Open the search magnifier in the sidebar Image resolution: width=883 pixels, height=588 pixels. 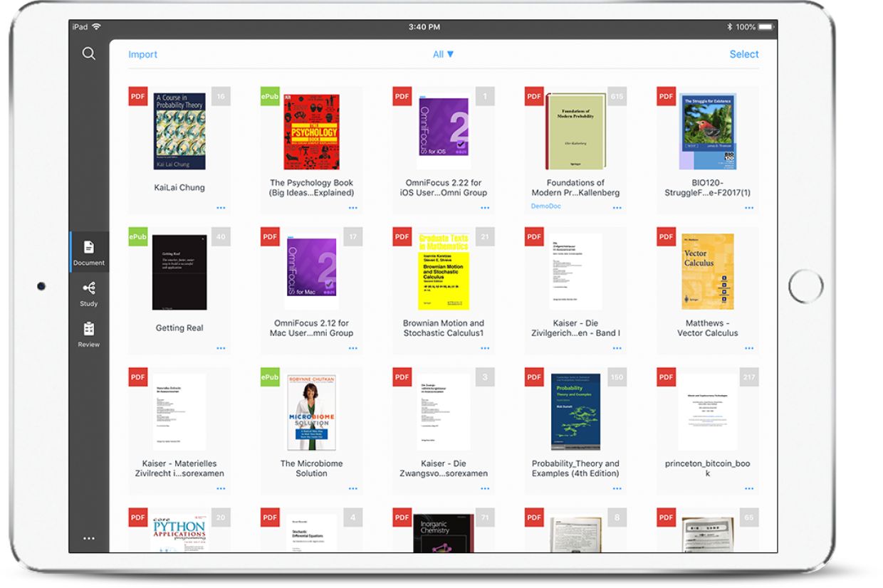coord(88,53)
